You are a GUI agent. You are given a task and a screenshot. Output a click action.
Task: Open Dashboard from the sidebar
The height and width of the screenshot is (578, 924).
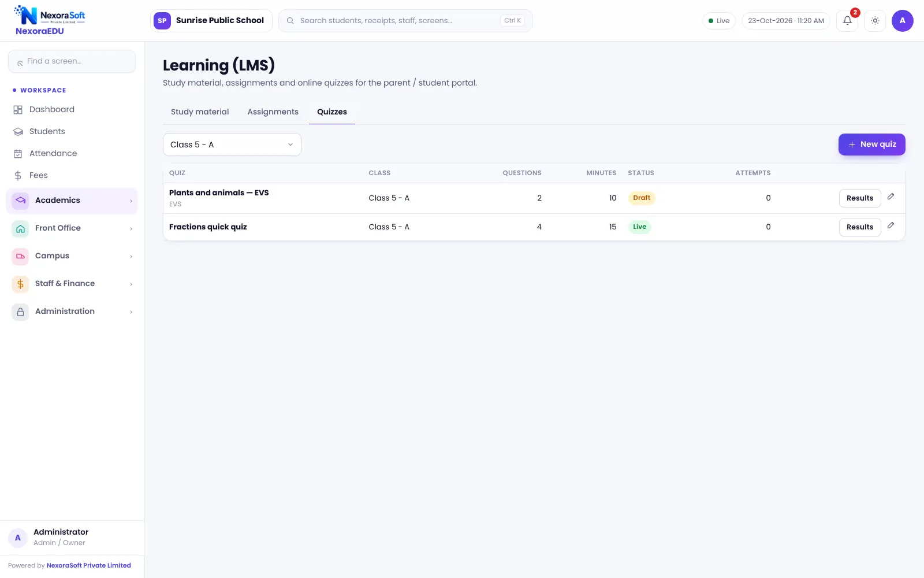point(72,110)
